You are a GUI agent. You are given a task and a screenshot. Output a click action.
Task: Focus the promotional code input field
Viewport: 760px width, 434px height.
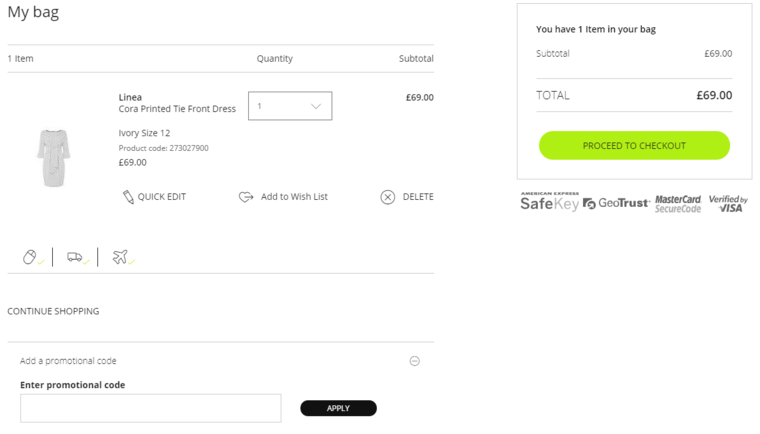(151, 408)
